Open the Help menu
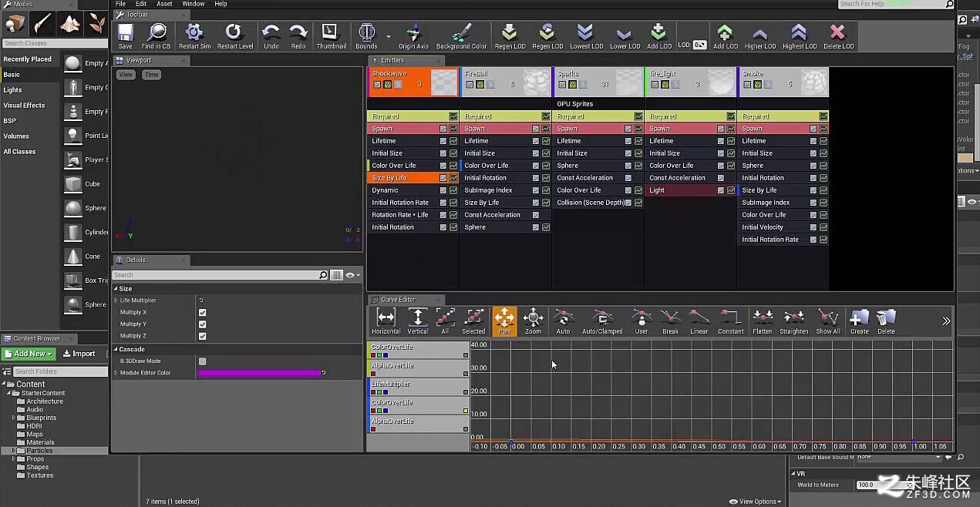Image resolution: width=980 pixels, height=507 pixels. pyautogui.click(x=221, y=4)
